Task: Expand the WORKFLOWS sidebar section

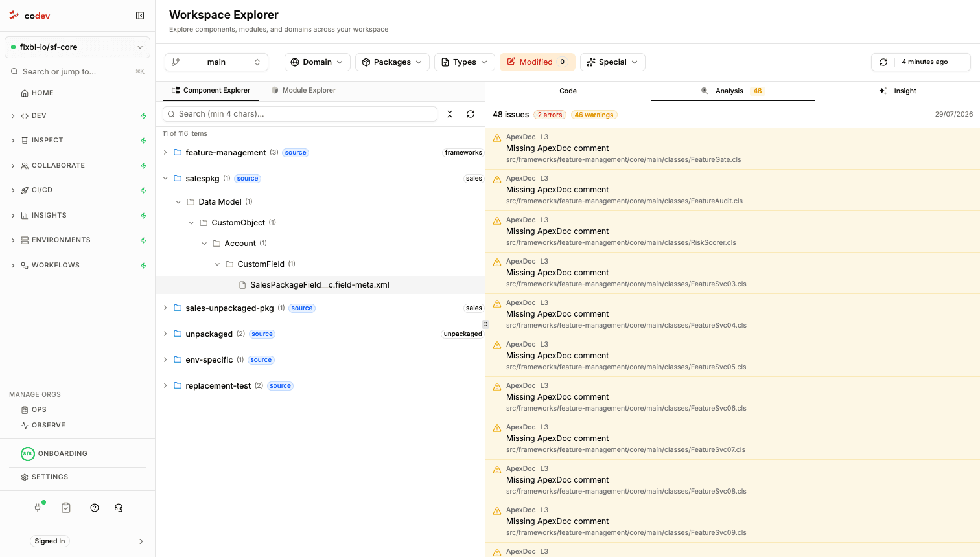Action: [13, 266]
